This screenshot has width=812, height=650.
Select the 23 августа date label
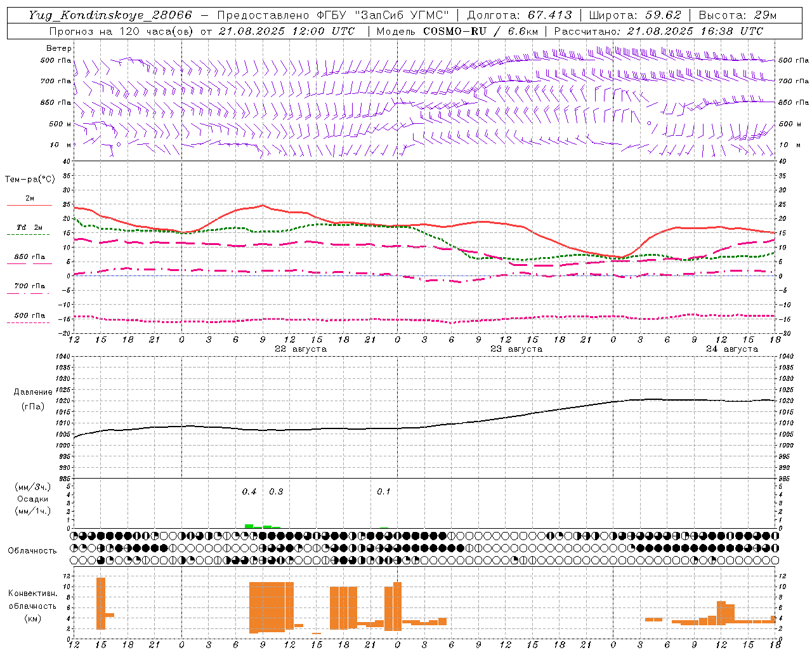click(x=516, y=348)
